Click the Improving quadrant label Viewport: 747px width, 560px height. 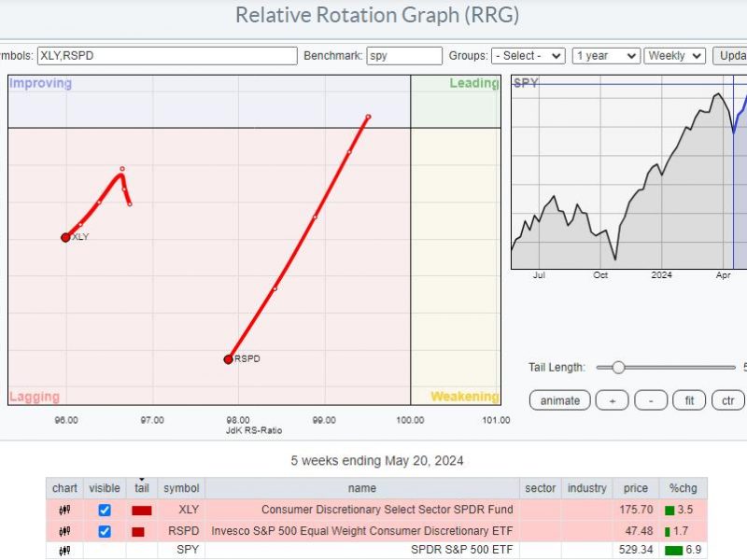[x=40, y=83]
